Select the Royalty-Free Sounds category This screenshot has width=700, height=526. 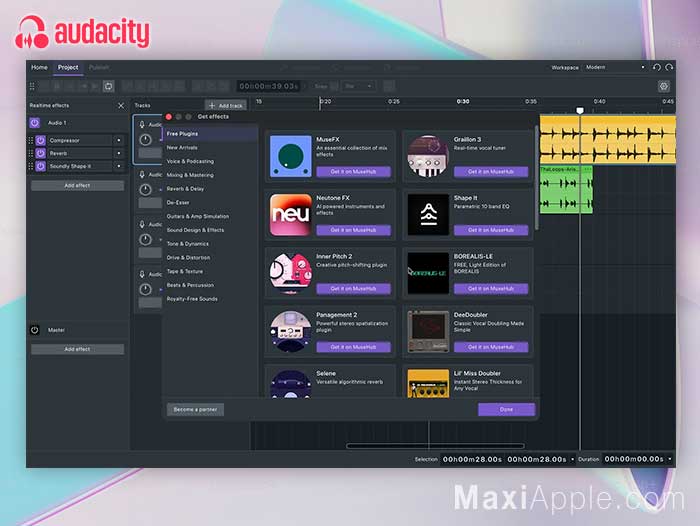coord(210,299)
